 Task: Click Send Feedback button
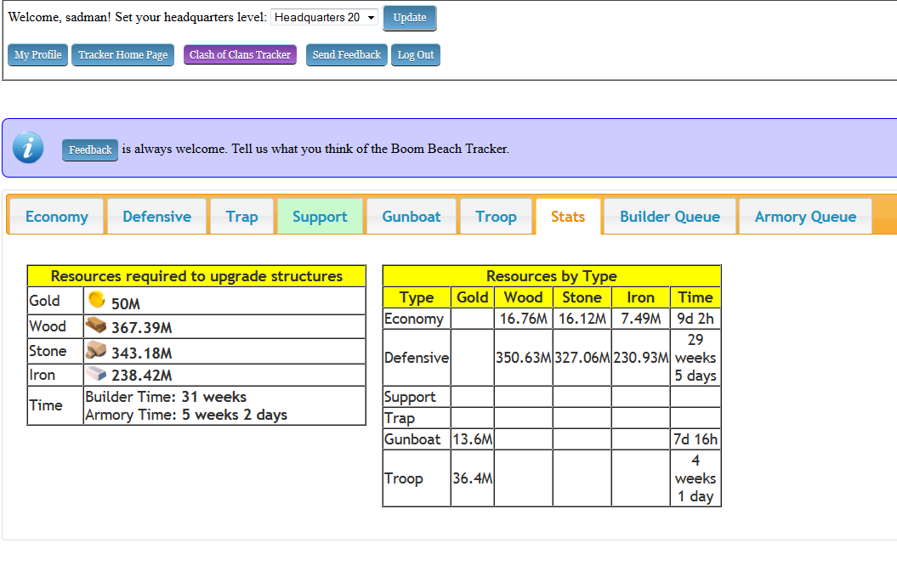coord(346,55)
